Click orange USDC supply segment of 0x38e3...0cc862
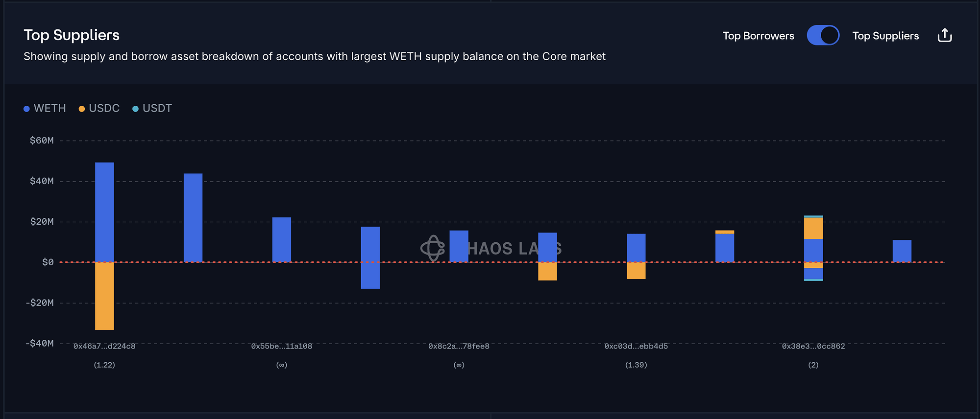The image size is (980, 419). coord(813,228)
